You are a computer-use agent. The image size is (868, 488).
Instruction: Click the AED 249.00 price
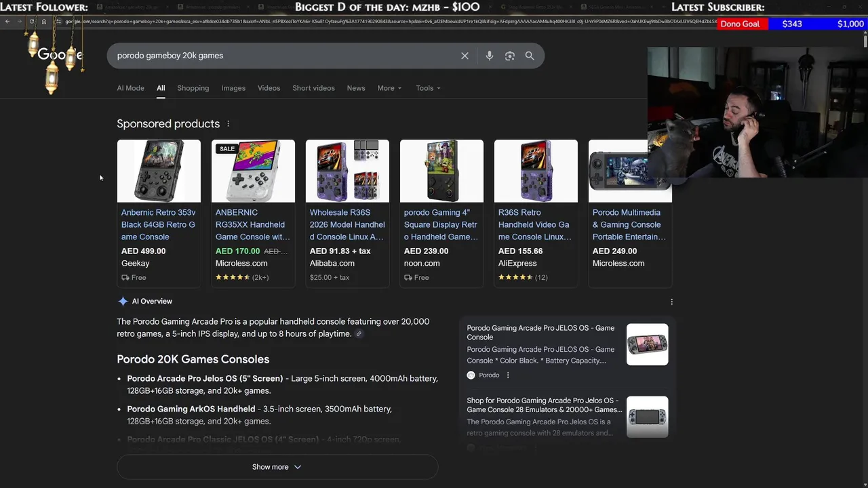click(x=614, y=251)
